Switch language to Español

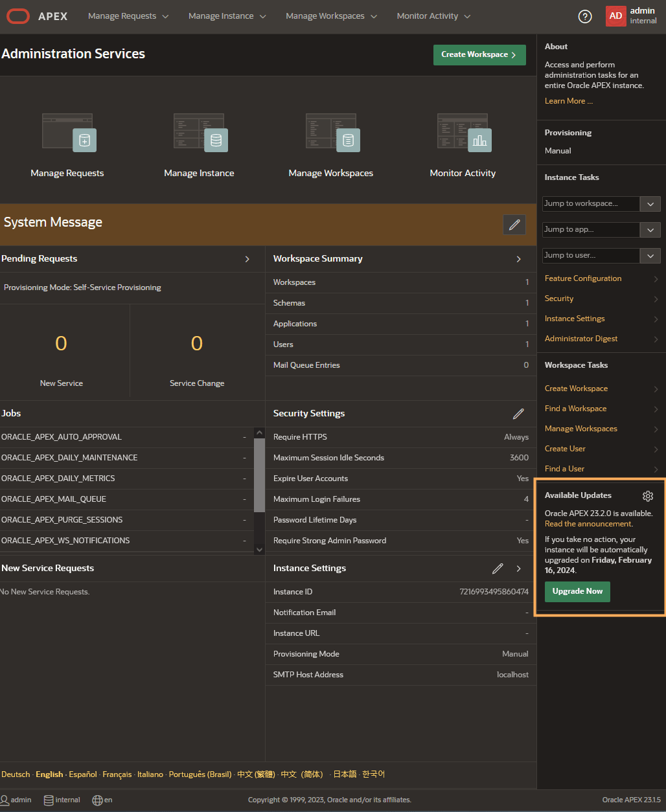pos(83,774)
